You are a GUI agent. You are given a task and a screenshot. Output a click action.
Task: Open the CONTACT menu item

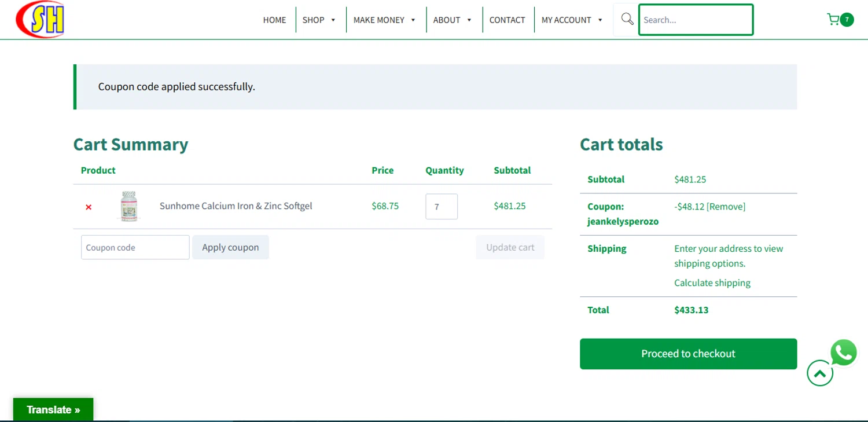coord(507,20)
